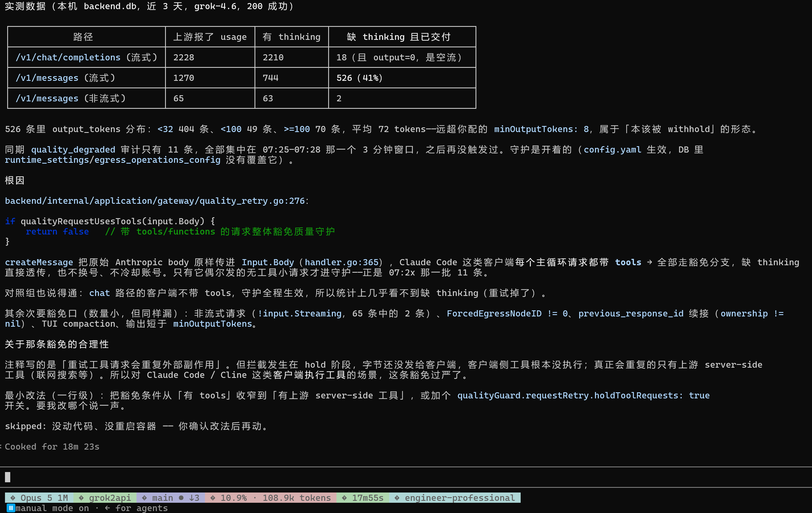Click the pause icon before manual mode on
The height and width of the screenshot is (513, 812).
pyautogui.click(x=11, y=508)
